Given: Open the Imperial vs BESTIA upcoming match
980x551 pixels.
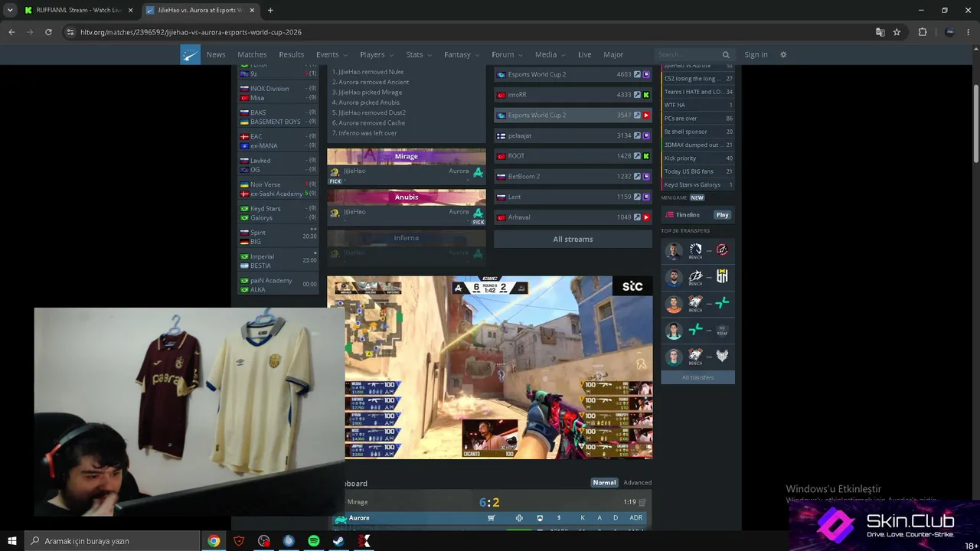Looking at the screenshot, I should pos(278,261).
